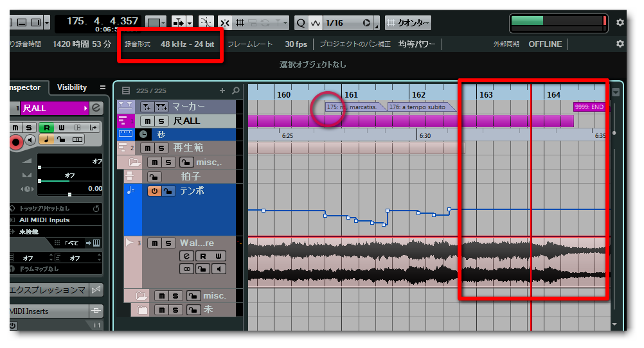Screen dimensions: 644x348
Task: Open the status line setup gear icon
Action: tap(620, 44)
